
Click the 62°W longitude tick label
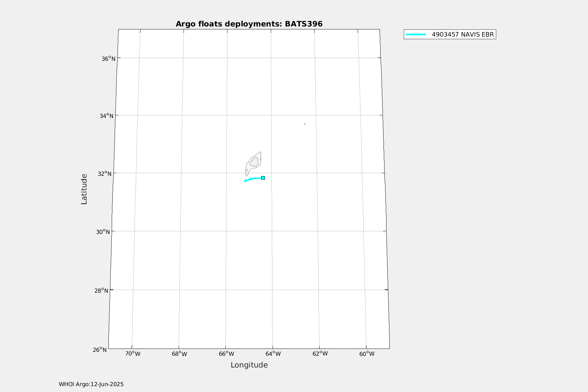tap(320, 354)
